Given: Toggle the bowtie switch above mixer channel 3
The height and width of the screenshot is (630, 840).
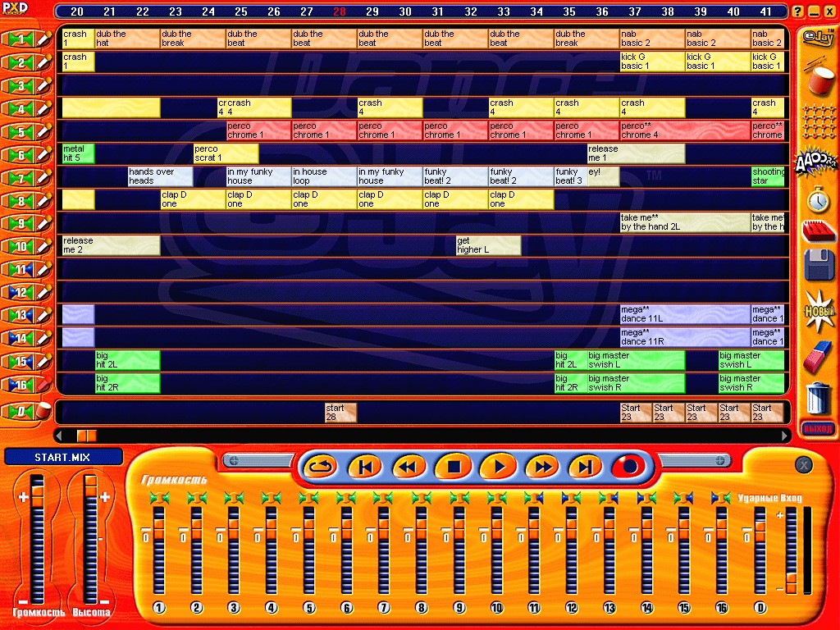Looking at the screenshot, I should pos(234,498).
